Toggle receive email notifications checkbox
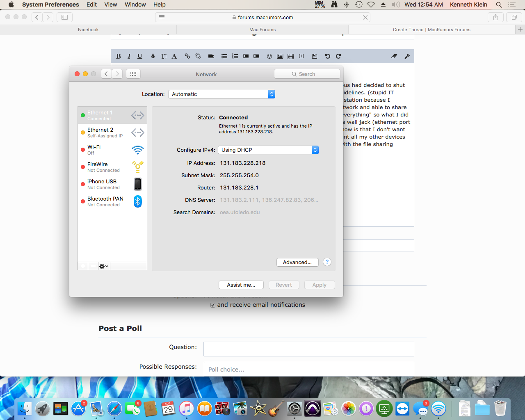 click(213, 305)
